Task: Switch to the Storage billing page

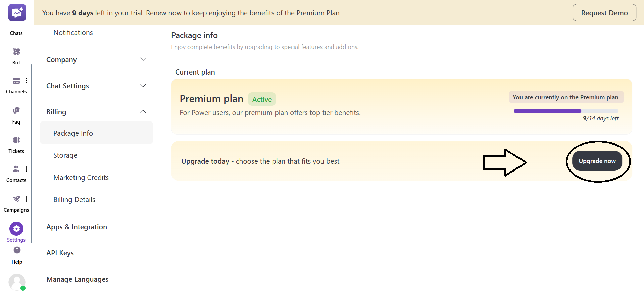Action: [x=65, y=155]
